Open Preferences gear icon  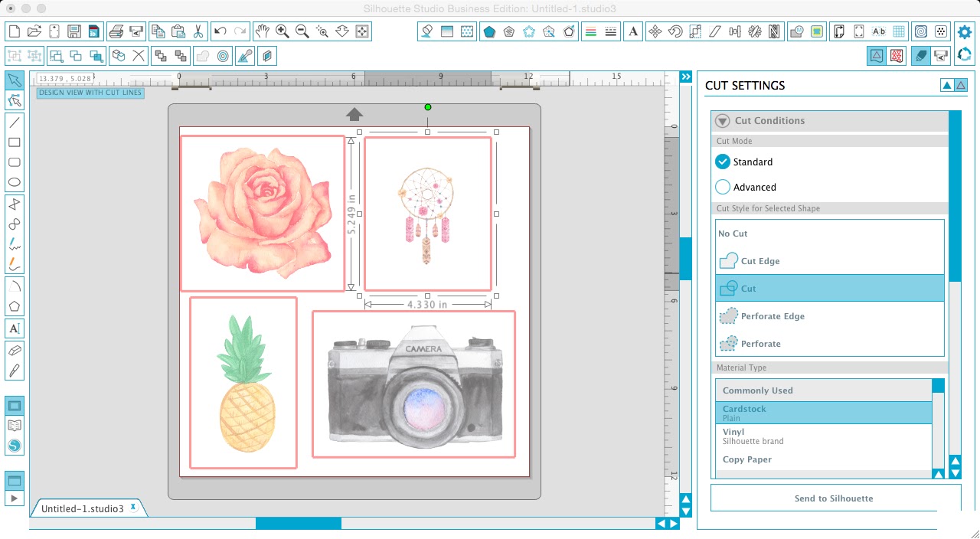965,31
